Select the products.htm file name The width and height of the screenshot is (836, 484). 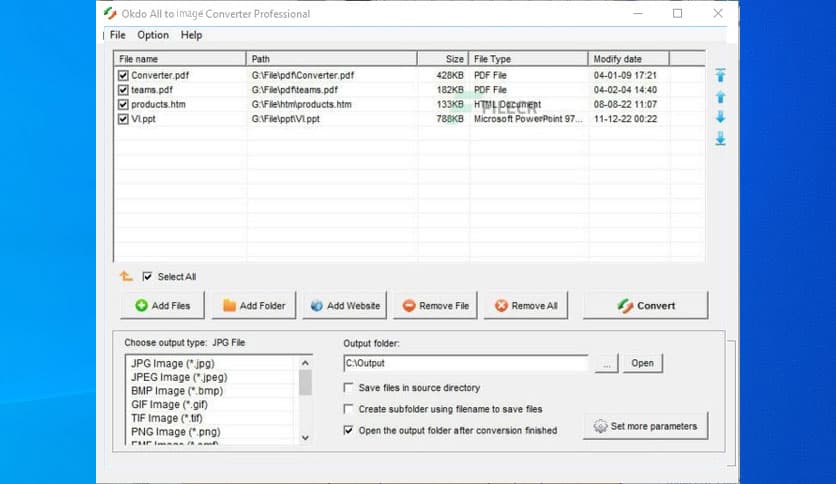click(158, 104)
